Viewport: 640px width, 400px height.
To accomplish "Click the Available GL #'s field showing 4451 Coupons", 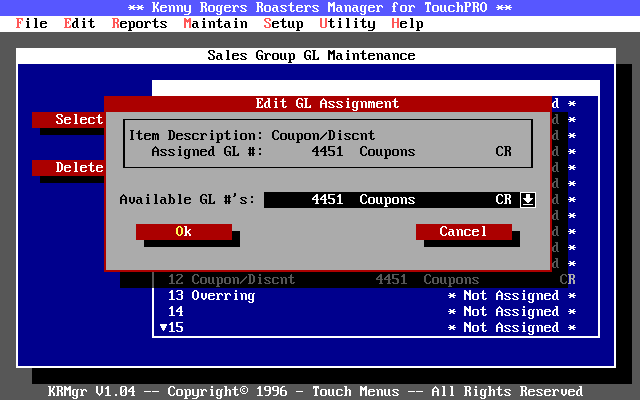I will (392, 200).
